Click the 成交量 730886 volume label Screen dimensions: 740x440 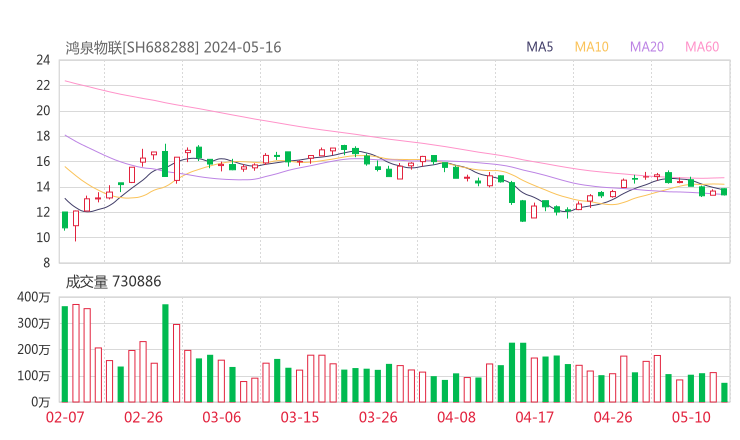(113, 282)
